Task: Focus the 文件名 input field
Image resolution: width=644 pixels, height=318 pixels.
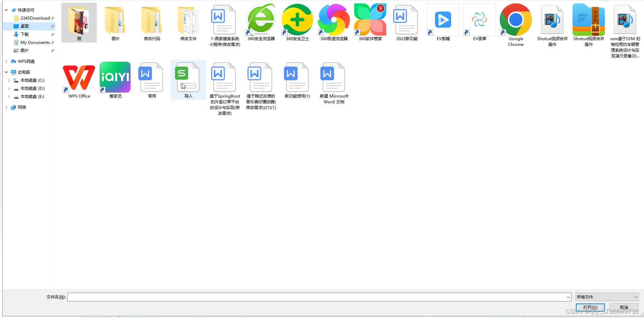Action: click(319, 297)
